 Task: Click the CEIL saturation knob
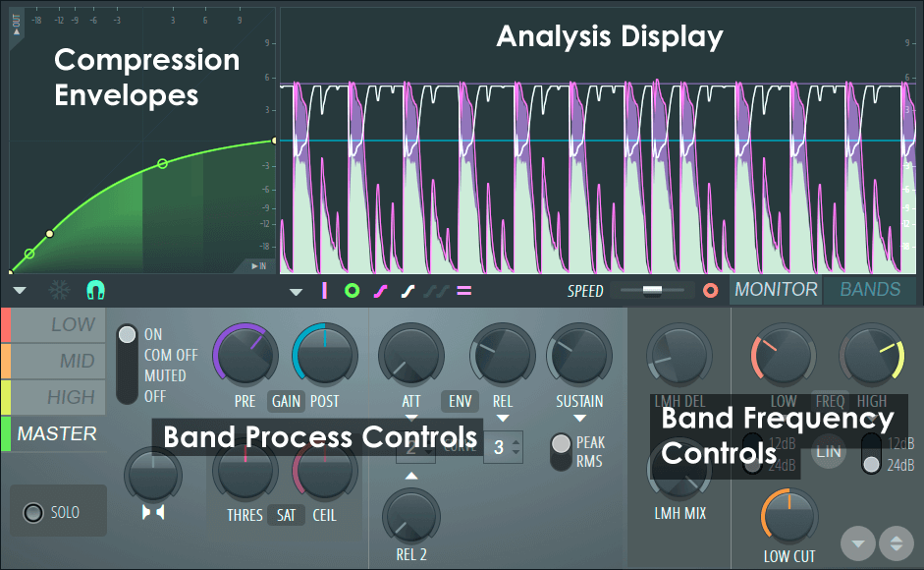tap(325, 472)
